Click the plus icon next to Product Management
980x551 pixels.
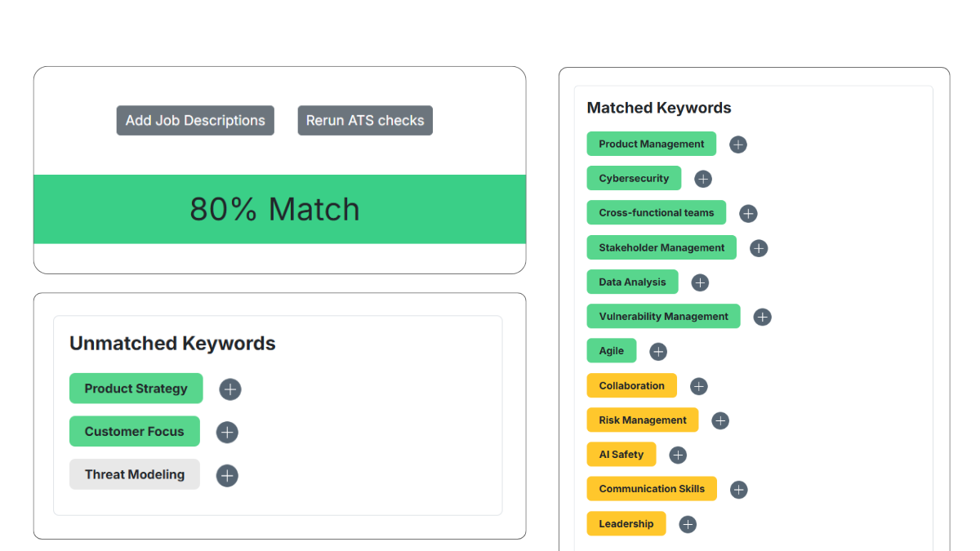[x=737, y=144]
